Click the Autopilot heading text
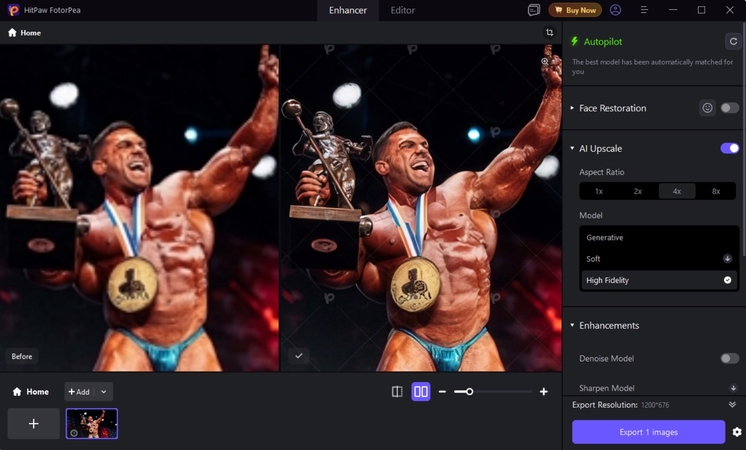 click(603, 42)
